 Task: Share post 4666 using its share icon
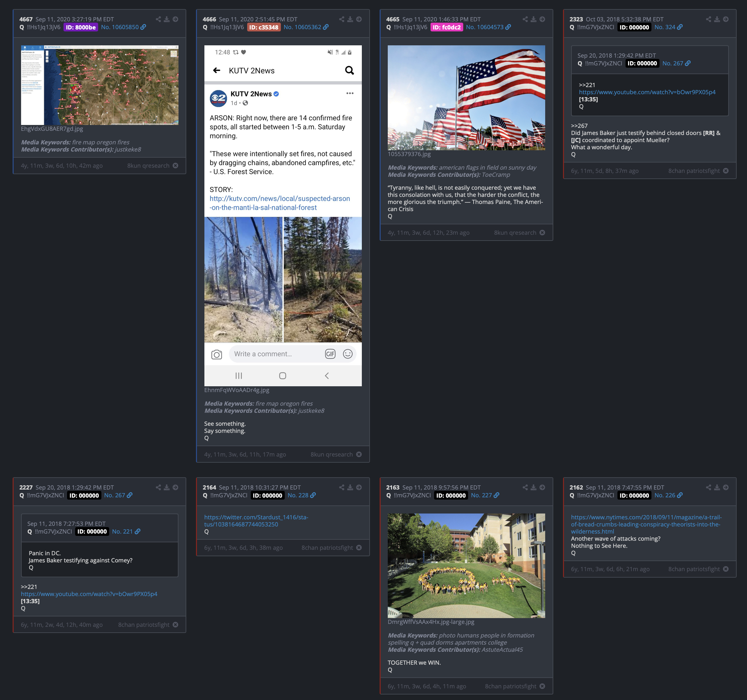click(341, 19)
